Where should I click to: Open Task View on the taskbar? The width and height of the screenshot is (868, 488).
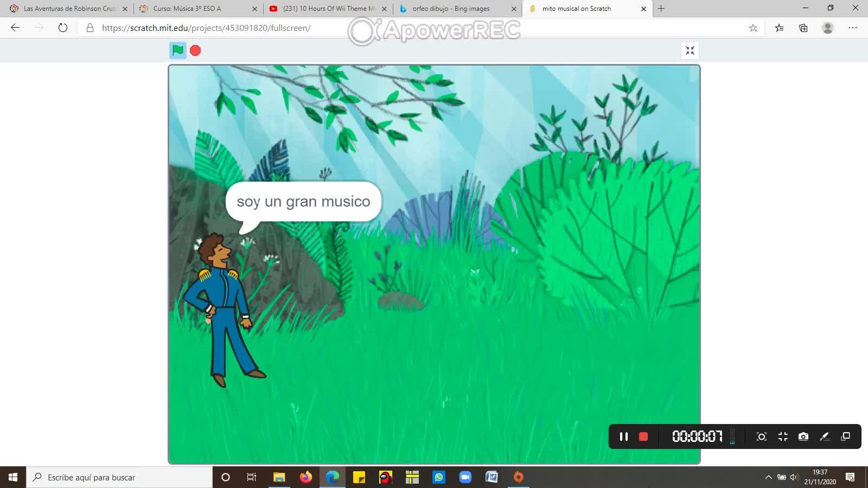tap(252, 477)
